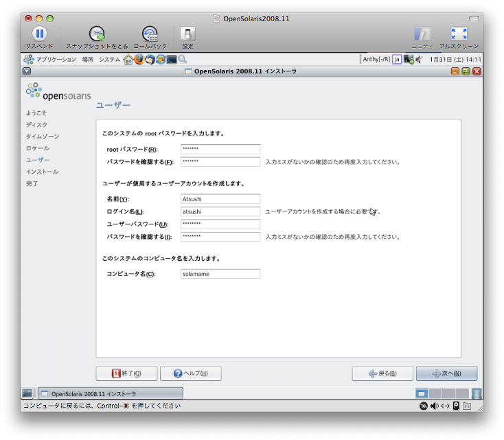Open the terminal icon in top panel

(172, 60)
